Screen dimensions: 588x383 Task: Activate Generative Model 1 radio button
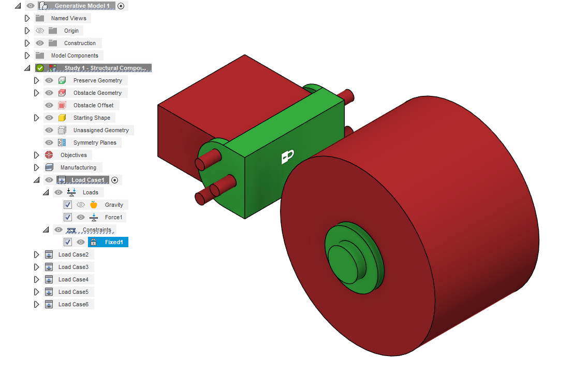click(x=121, y=6)
